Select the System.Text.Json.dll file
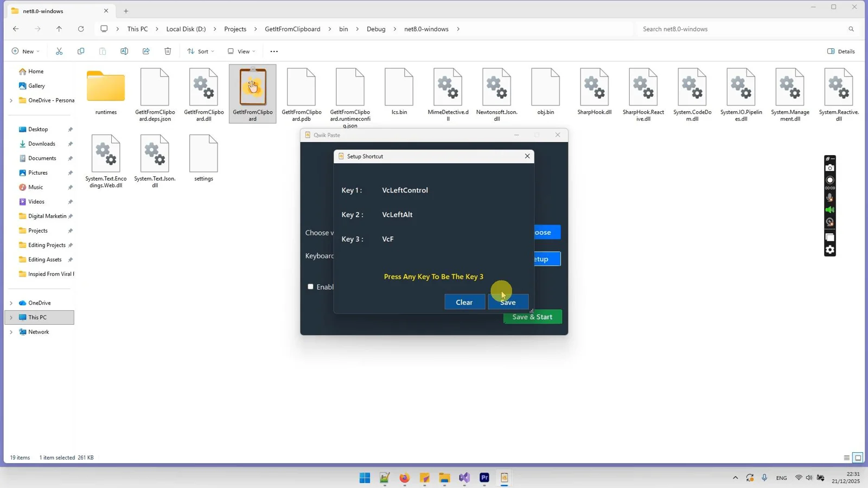Image resolution: width=868 pixels, height=488 pixels. [x=155, y=161]
